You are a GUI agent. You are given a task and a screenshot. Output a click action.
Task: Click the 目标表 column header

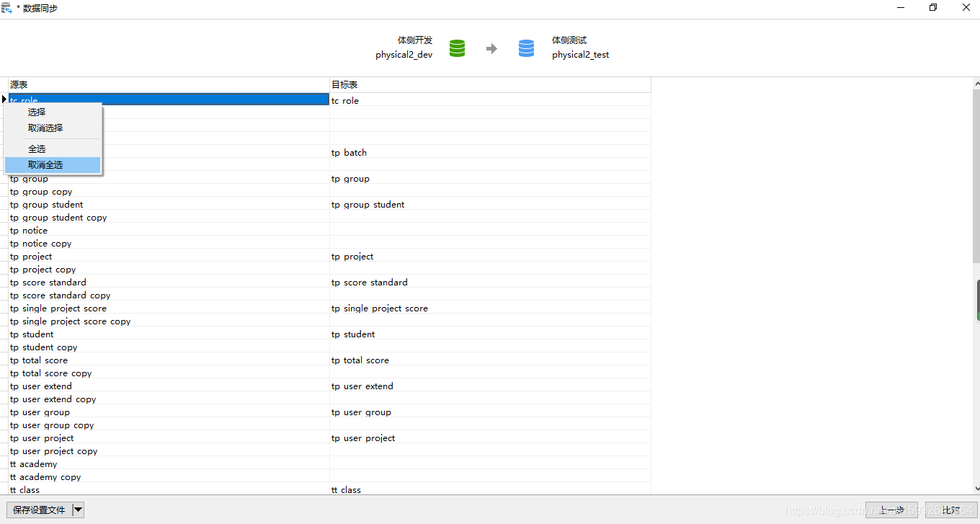pos(490,85)
